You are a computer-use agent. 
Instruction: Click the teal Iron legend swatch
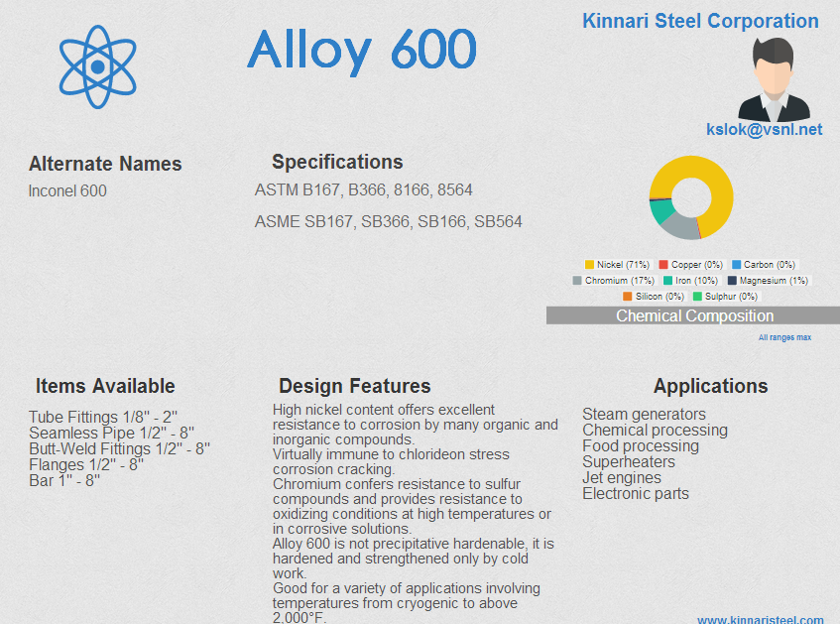point(667,281)
